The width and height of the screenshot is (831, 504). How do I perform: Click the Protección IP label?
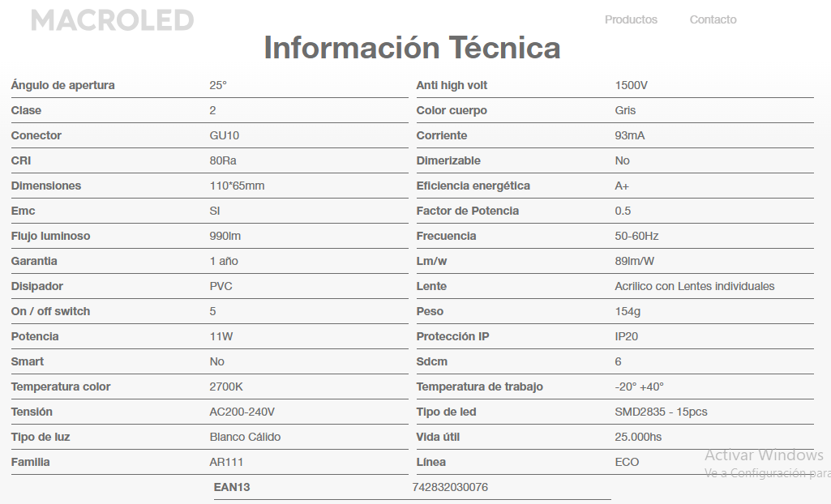[452, 337]
